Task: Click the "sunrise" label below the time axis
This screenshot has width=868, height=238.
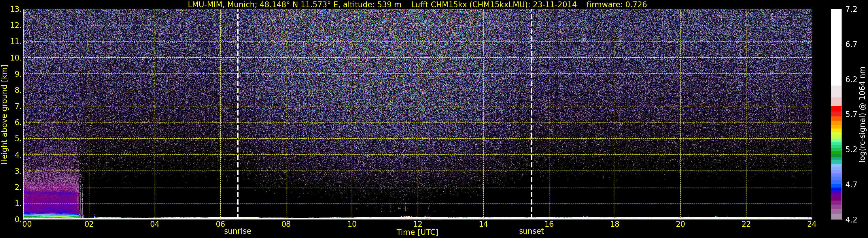Action: pos(238,231)
